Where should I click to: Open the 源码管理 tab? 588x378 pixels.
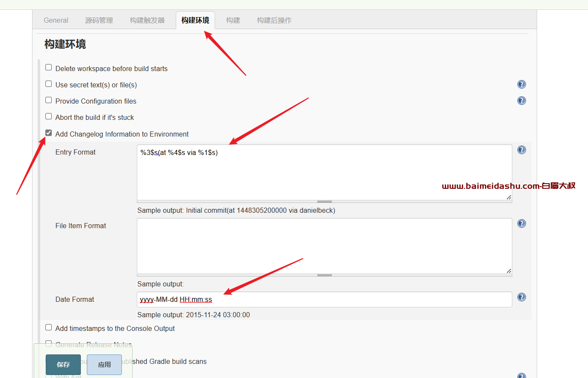[99, 20]
